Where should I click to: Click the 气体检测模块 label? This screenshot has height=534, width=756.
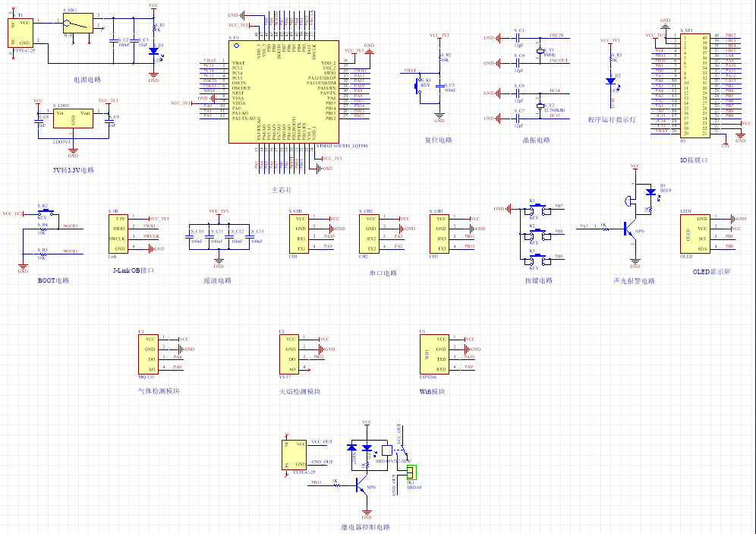coord(159,390)
